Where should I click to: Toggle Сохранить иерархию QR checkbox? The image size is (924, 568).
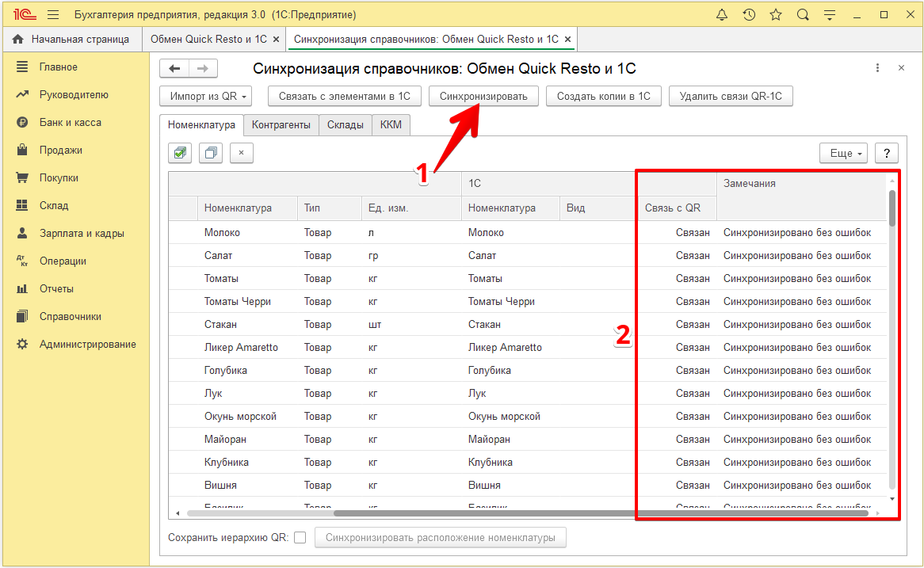(300, 537)
